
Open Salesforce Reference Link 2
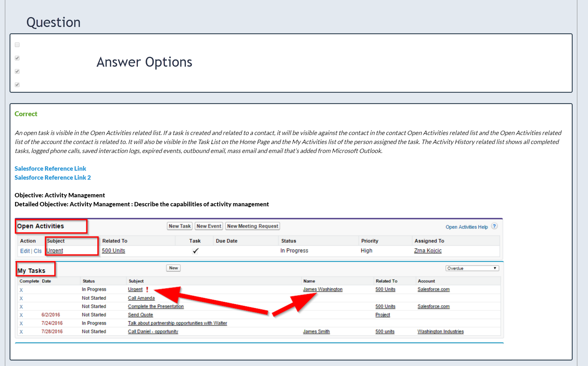[53, 178]
